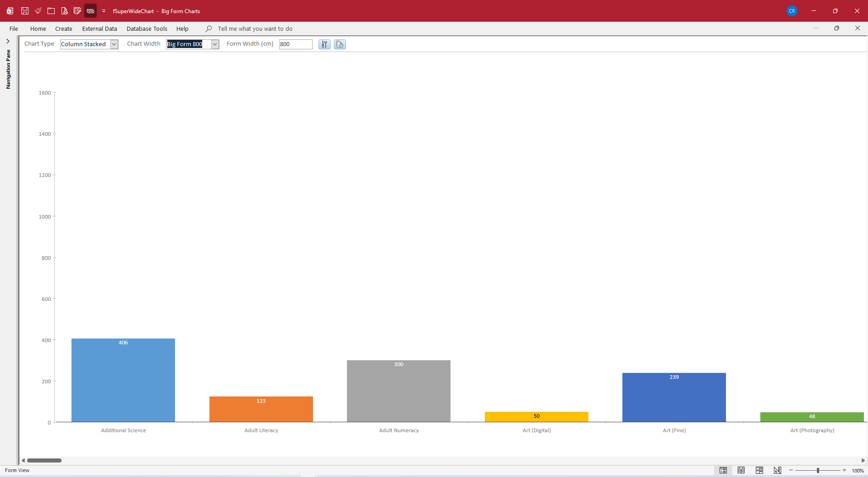Click the Tell me what you want to do box
The width and height of the screenshot is (868, 477).
tap(255, 29)
